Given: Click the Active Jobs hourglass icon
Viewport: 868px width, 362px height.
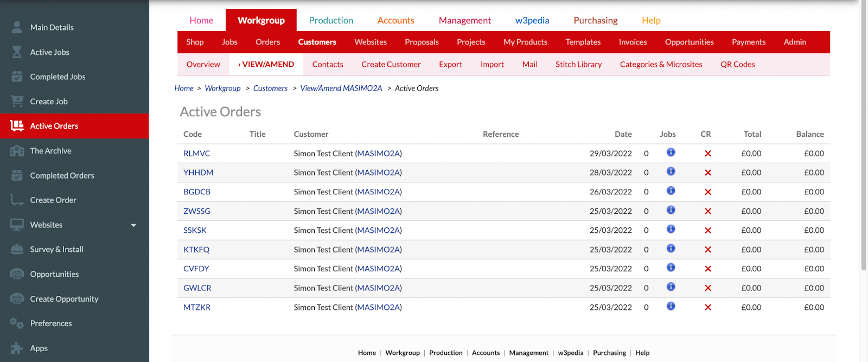Looking at the screenshot, I should coord(17,52).
